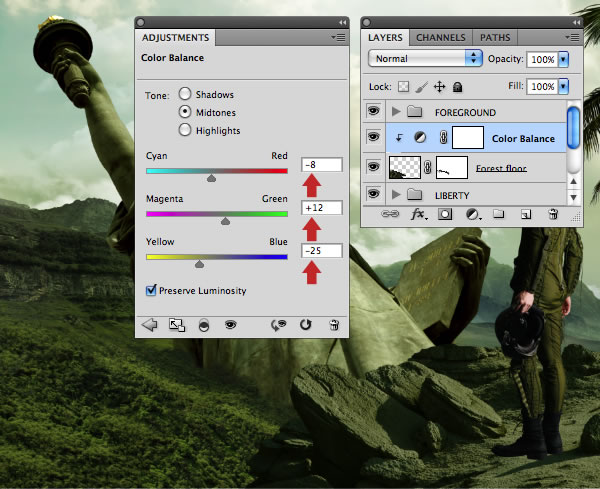Lock layer position icon
Image resolution: width=600 pixels, height=489 pixels.
[439, 87]
